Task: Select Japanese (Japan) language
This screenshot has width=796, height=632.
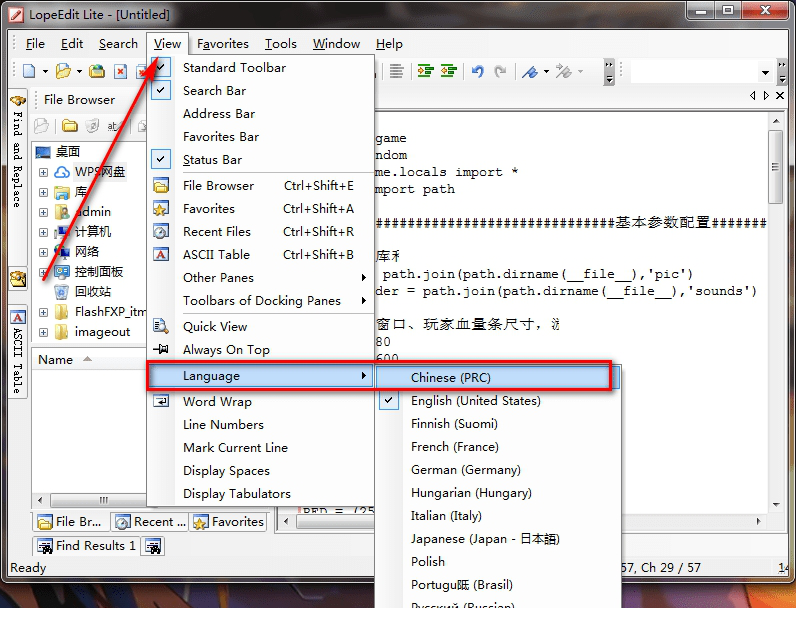Action: coord(498,539)
